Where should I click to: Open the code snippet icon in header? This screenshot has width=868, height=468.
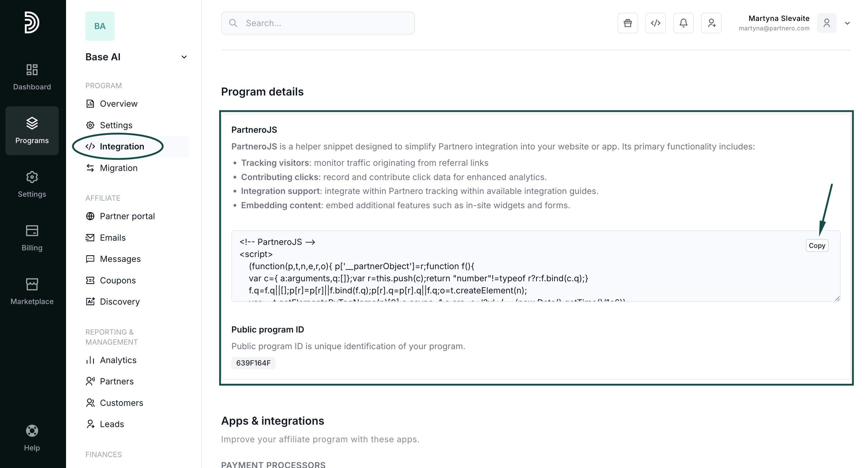coord(655,23)
